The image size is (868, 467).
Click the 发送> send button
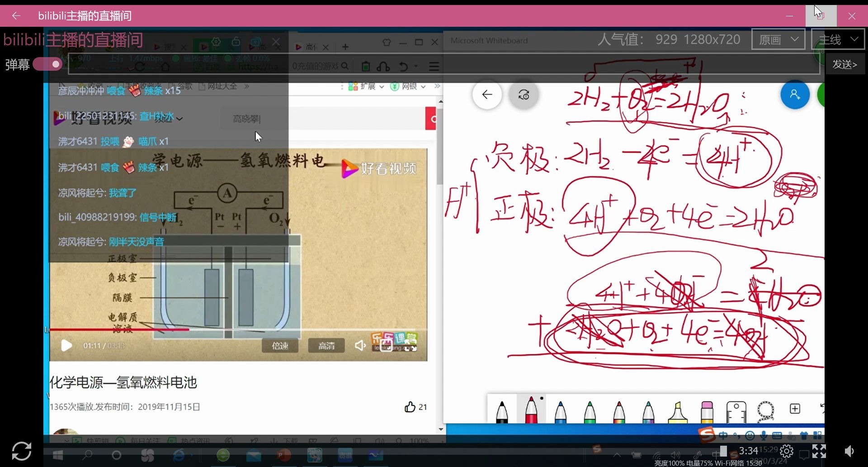844,64
